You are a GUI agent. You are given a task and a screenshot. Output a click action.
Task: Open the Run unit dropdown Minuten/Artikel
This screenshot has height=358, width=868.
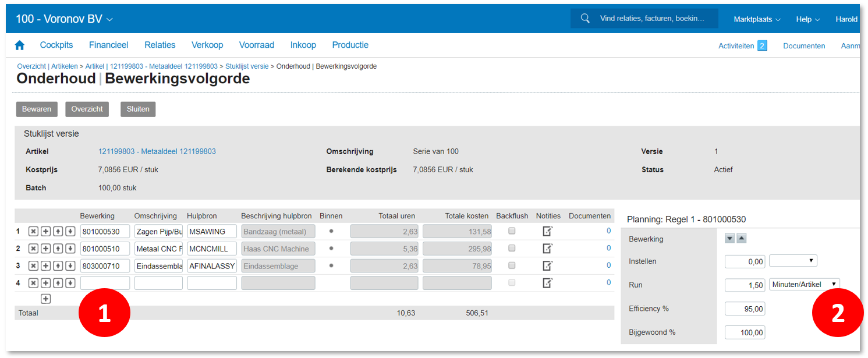pyautogui.click(x=804, y=284)
